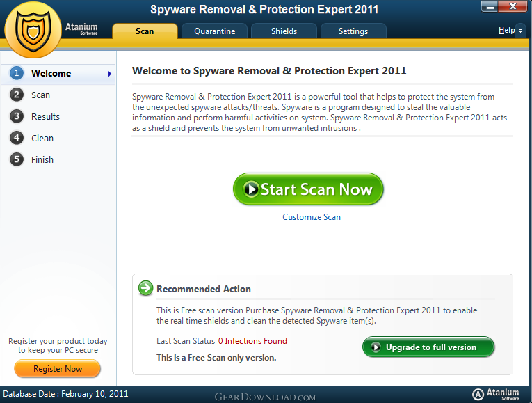Click the step 1 Welcome number icon
The height and width of the screenshot is (403, 532).
coord(17,73)
